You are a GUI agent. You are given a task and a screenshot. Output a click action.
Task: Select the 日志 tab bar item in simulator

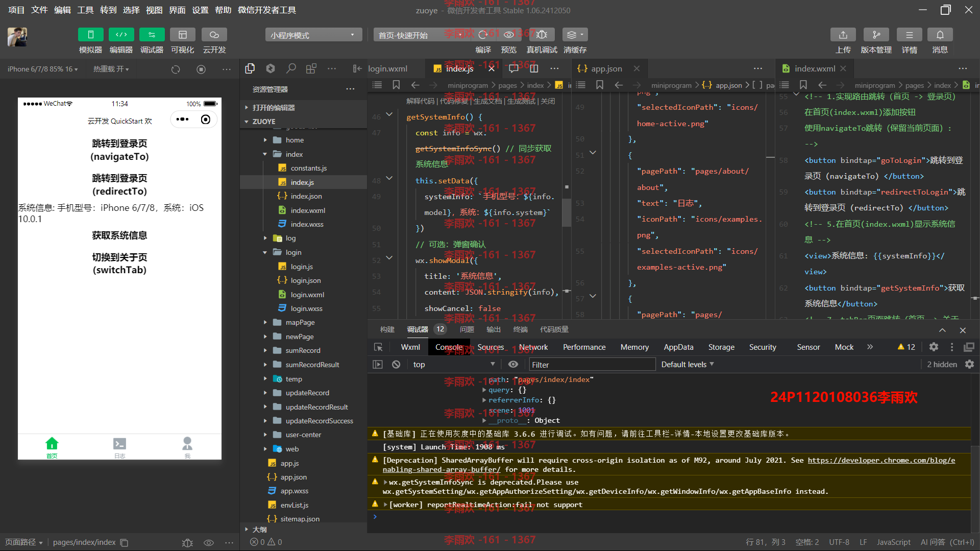pos(119,447)
